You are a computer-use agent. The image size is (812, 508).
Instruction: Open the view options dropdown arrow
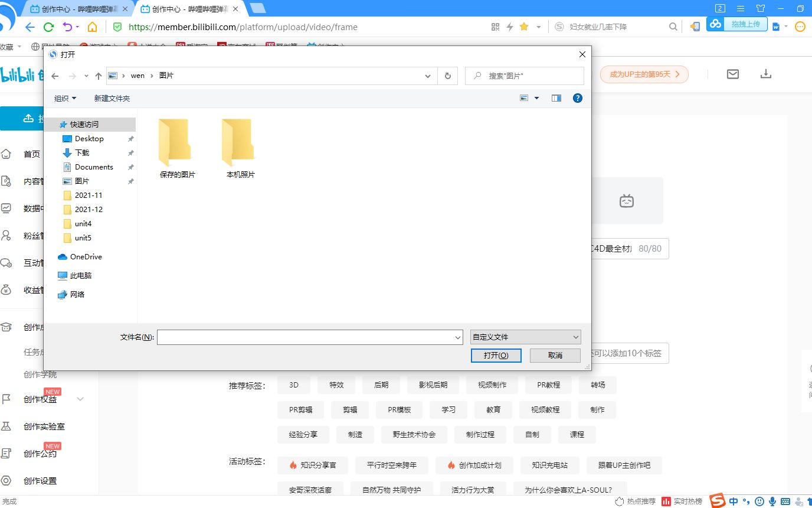[x=537, y=98]
